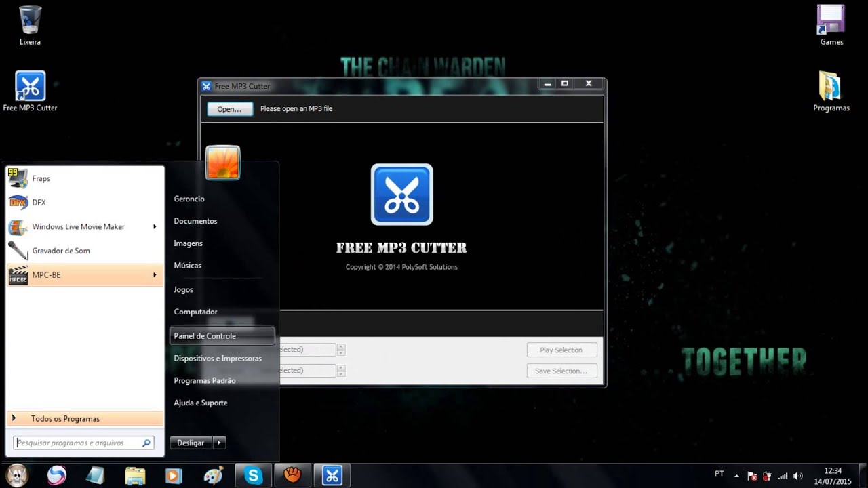The height and width of the screenshot is (488, 868).
Task: Click the user account flower picture
Action: click(x=222, y=163)
